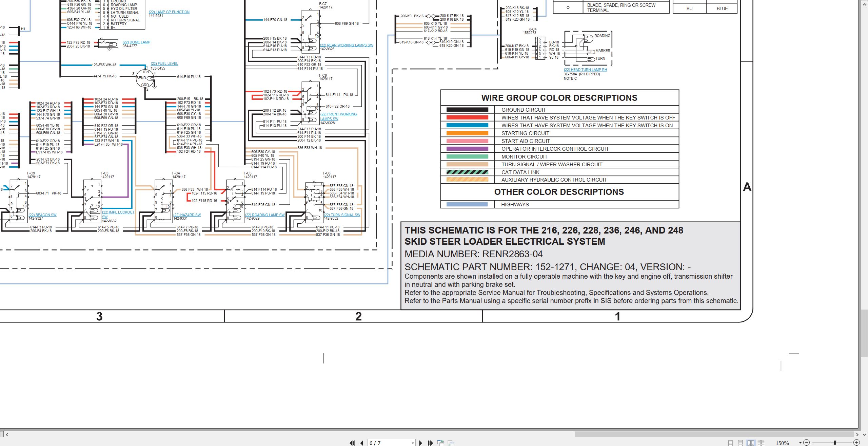868x446 pixels.
Task: Open the DOME LAMP link
Action: [x=136, y=42]
